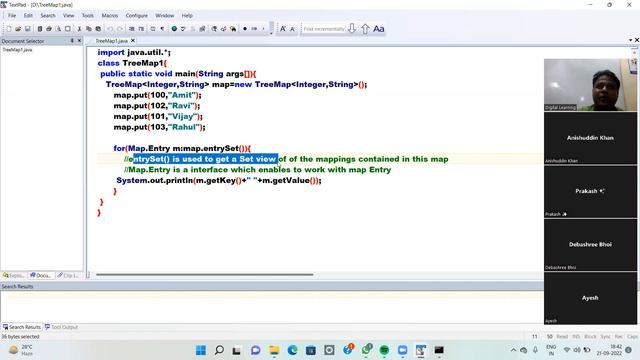
Task: Select Anishuddin Khan participant tile
Action: [590, 138]
